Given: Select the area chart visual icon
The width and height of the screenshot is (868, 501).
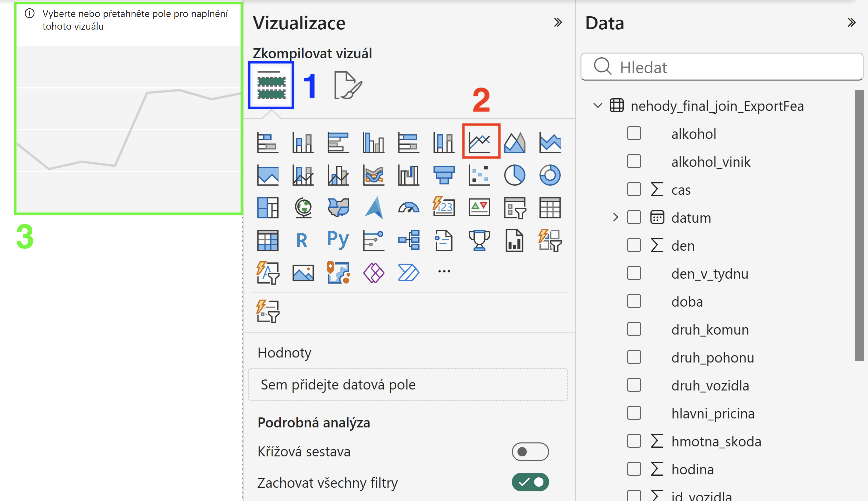Looking at the screenshot, I should [515, 142].
